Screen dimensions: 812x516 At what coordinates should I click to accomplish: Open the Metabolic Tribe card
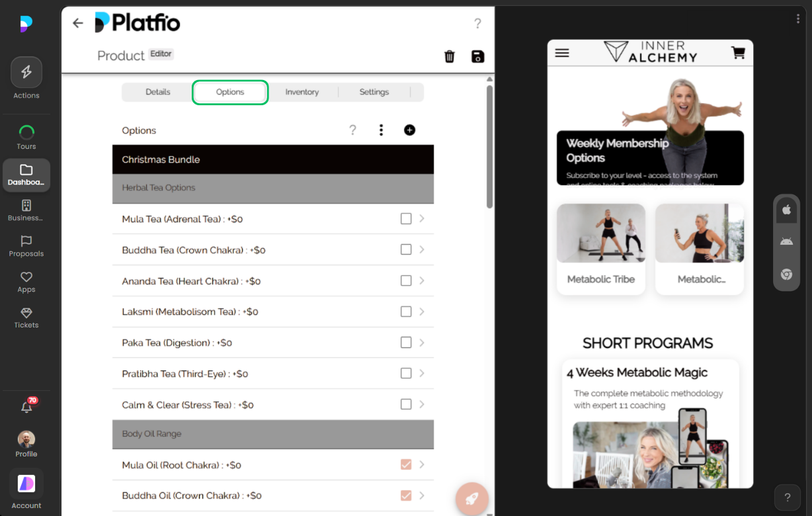(x=600, y=249)
